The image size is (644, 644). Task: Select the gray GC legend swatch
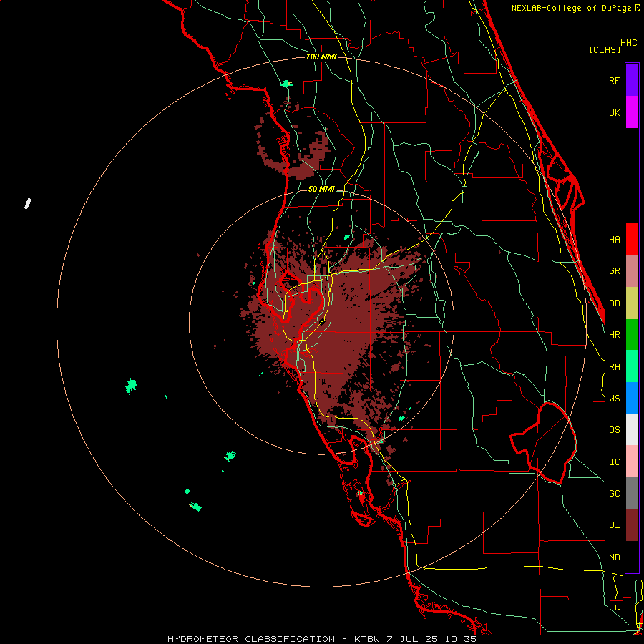click(x=632, y=493)
